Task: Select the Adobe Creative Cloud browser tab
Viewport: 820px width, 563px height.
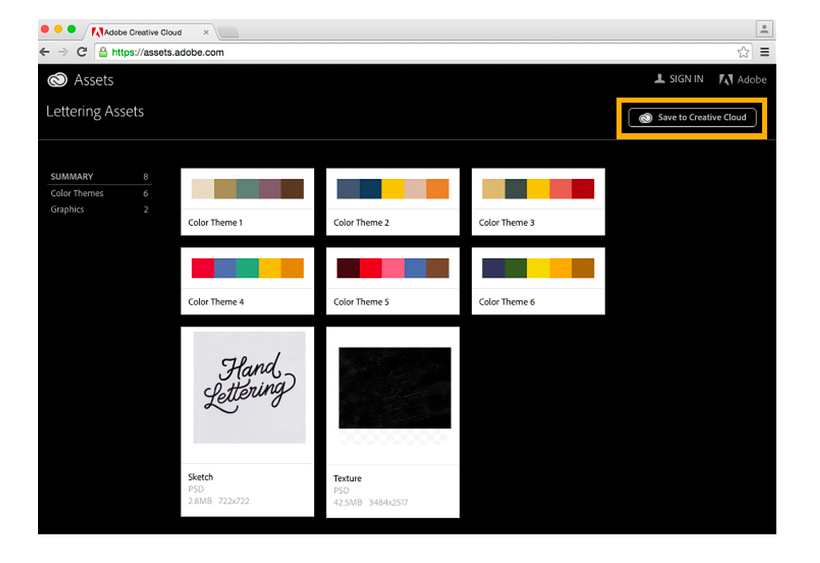Action: 150,32
